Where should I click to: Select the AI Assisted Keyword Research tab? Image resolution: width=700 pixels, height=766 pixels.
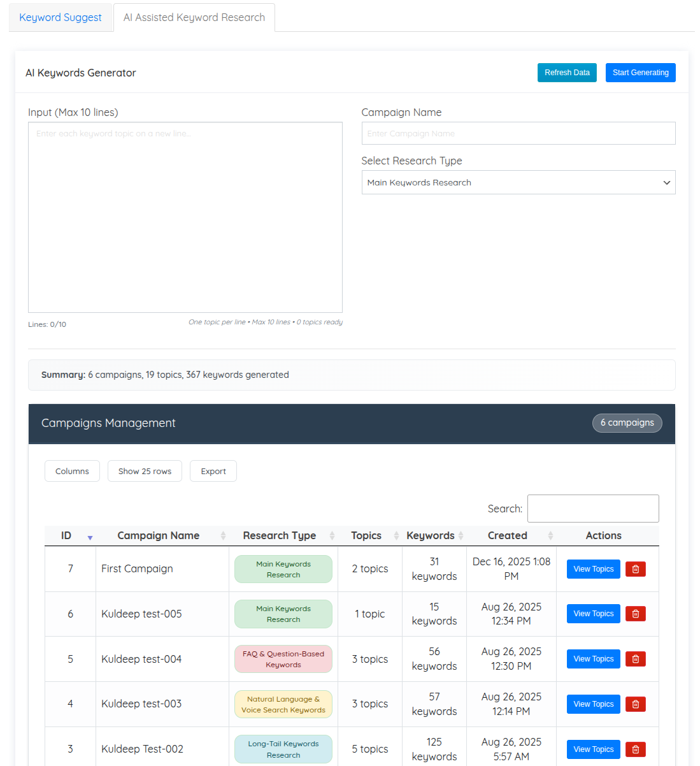tap(194, 18)
